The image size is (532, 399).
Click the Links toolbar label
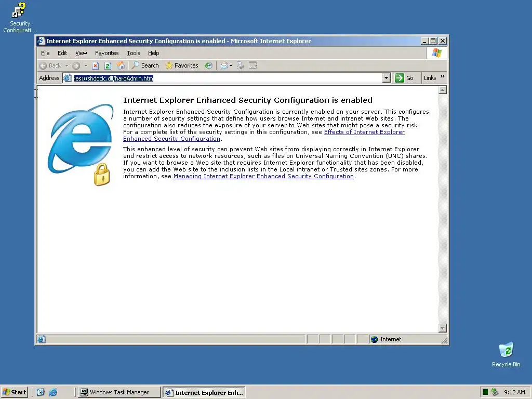coord(430,78)
